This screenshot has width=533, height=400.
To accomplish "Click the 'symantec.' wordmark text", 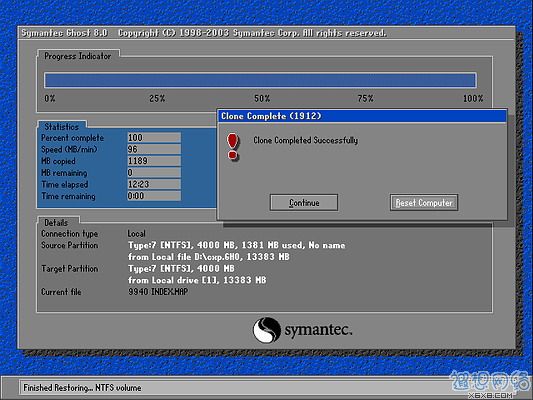I will 318,330.
